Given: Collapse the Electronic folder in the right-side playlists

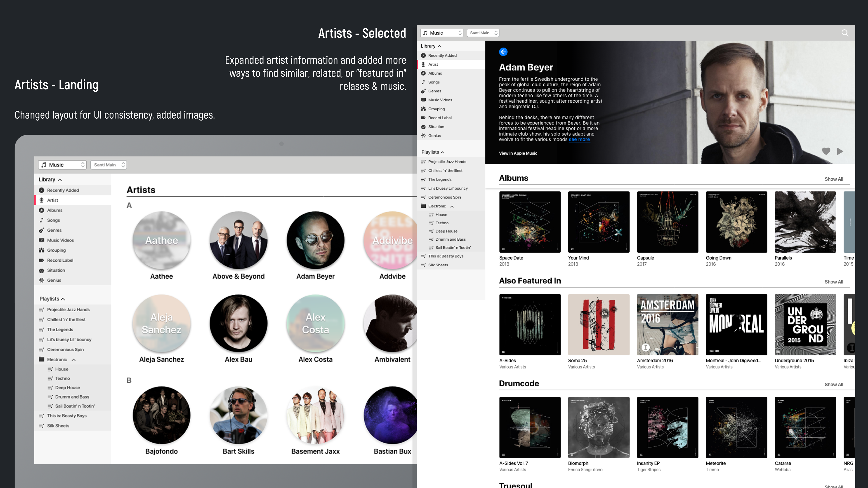Looking at the screenshot, I should coord(452,206).
